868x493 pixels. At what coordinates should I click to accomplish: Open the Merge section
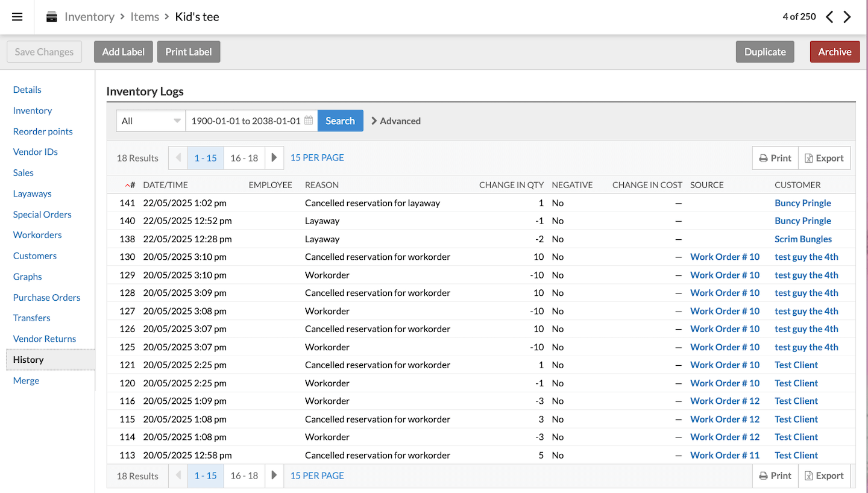coord(27,380)
